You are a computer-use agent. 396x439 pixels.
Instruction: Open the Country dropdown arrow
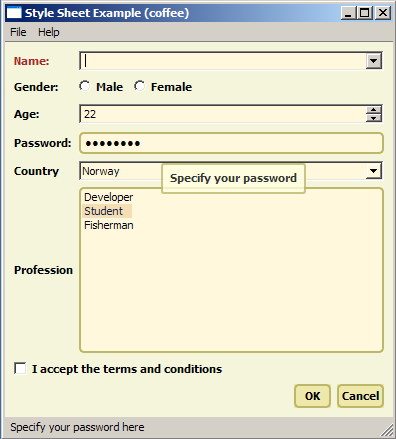(373, 171)
